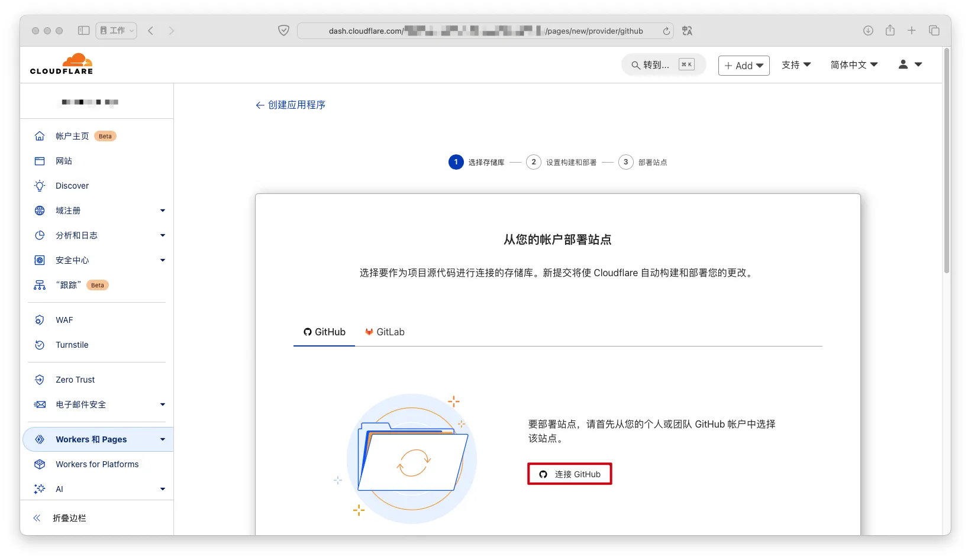Image resolution: width=971 pixels, height=560 pixels.
Task: Click the blurred account name in sidebar
Action: [90, 102]
